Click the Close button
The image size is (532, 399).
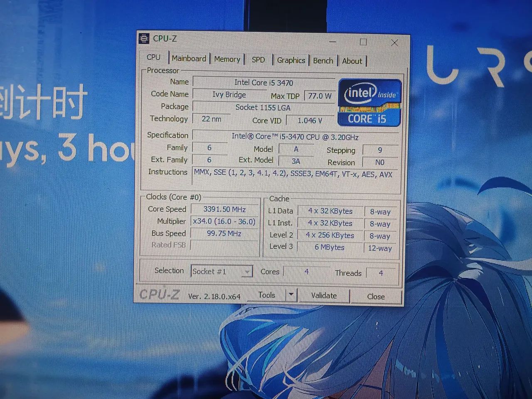[x=376, y=296]
